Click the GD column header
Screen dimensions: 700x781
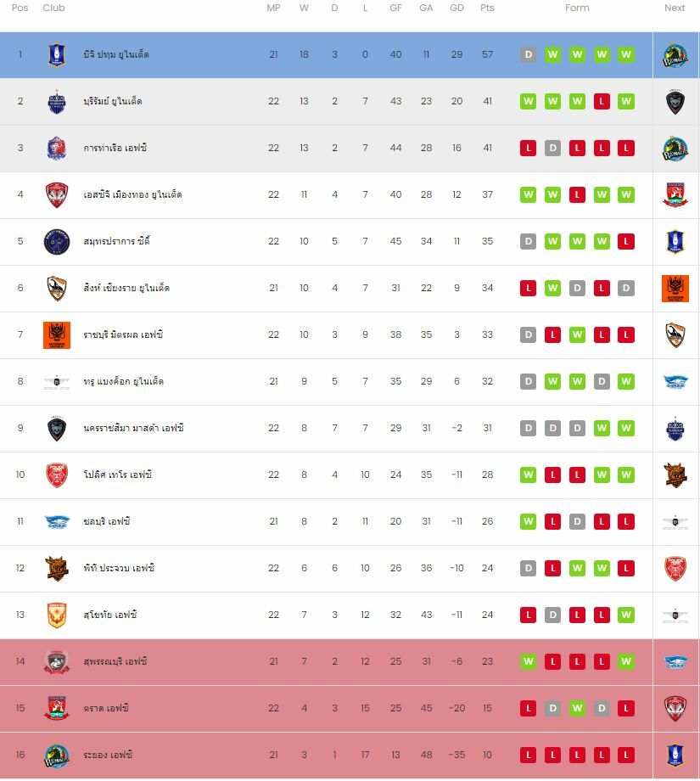tap(456, 8)
